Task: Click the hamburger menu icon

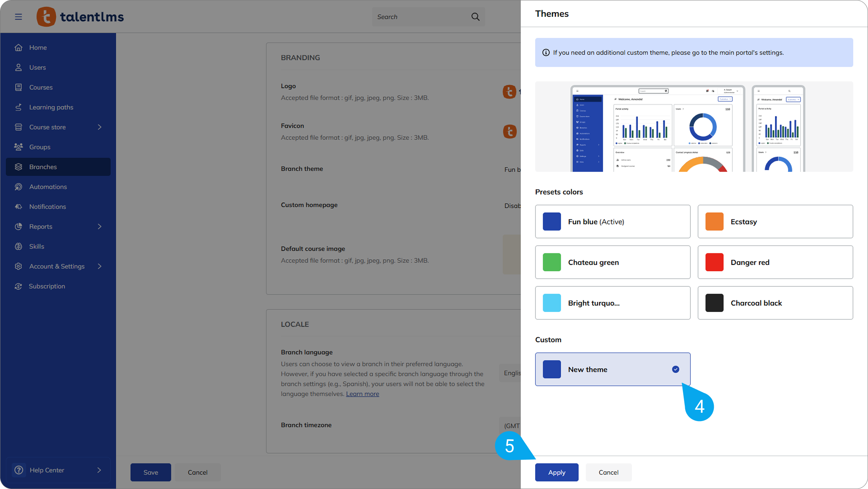Action: click(x=18, y=17)
